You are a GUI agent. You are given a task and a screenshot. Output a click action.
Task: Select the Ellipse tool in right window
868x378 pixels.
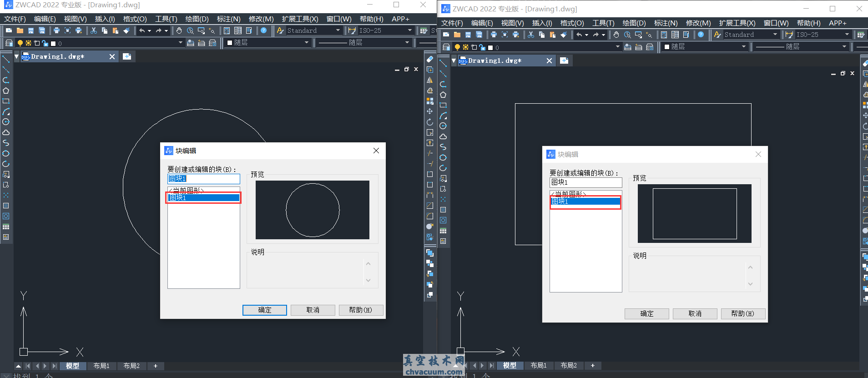(443, 157)
